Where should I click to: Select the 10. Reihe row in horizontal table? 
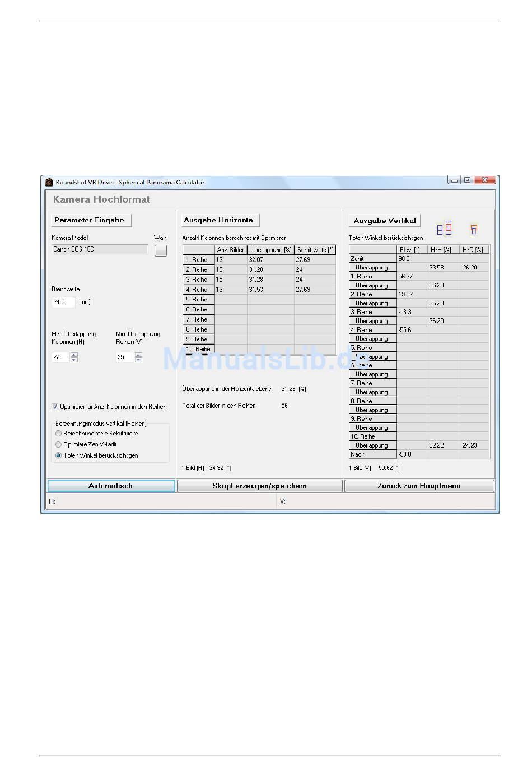(x=260, y=349)
